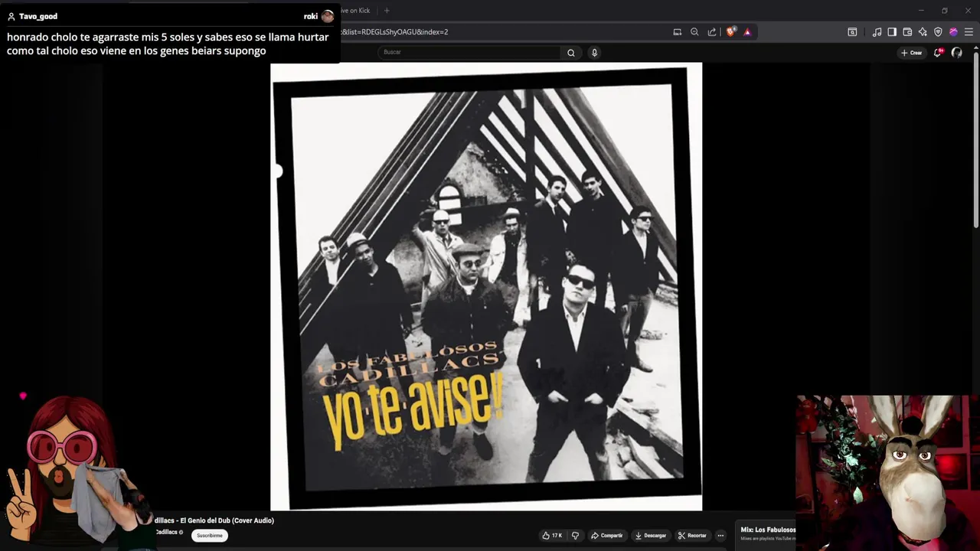This screenshot has height=551, width=980.
Task: Click the browser address bar URL
Action: pyautogui.click(x=394, y=32)
